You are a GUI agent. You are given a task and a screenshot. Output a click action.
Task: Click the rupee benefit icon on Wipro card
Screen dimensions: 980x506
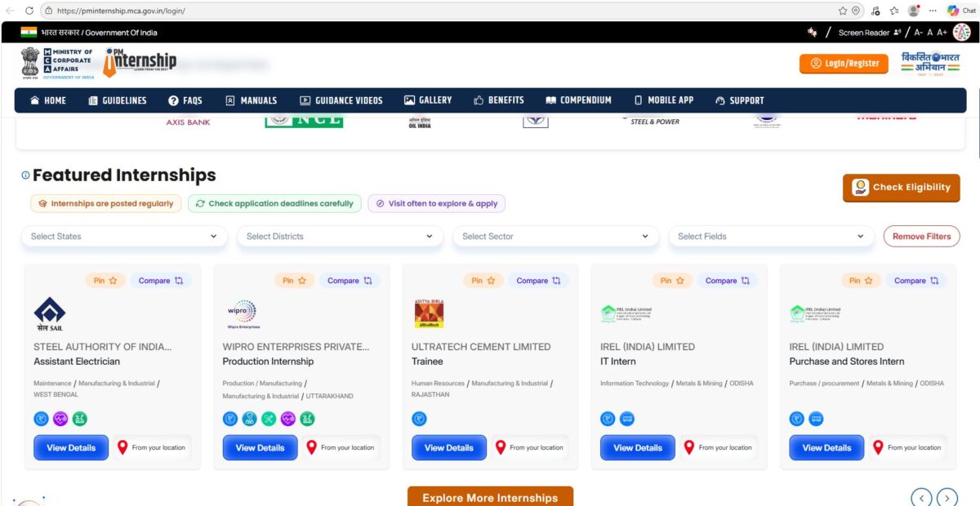(x=230, y=419)
